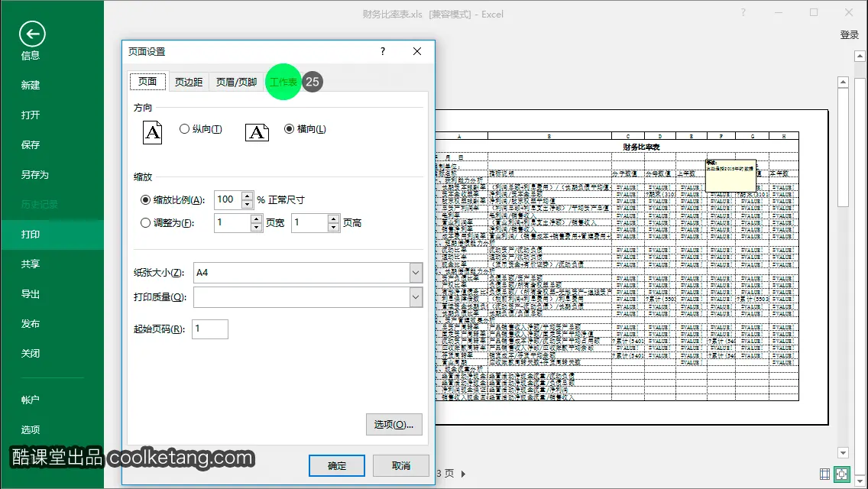The width and height of the screenshot is (868, 489).
Task: Click 另存为 save as in sidebar
Action: click(35, 175)
